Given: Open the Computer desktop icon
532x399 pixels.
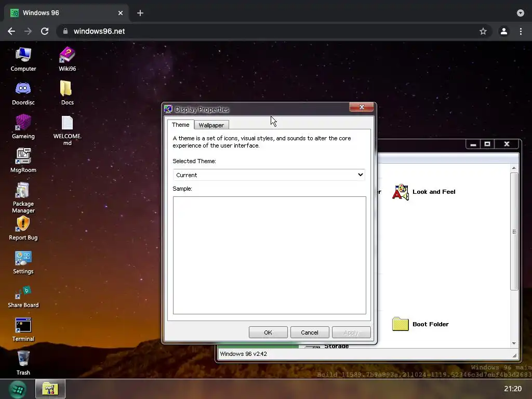Looking at the screenshot, I should click(23, 59).
